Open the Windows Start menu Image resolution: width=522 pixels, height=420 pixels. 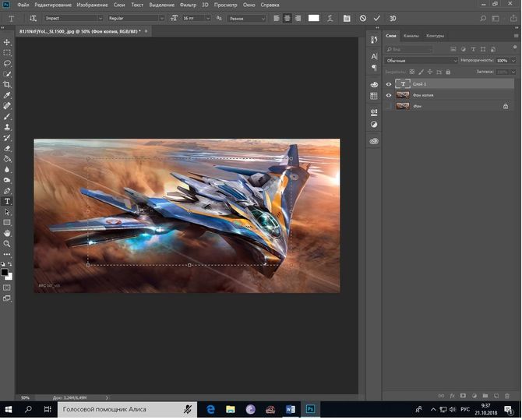tap(9, 409)
